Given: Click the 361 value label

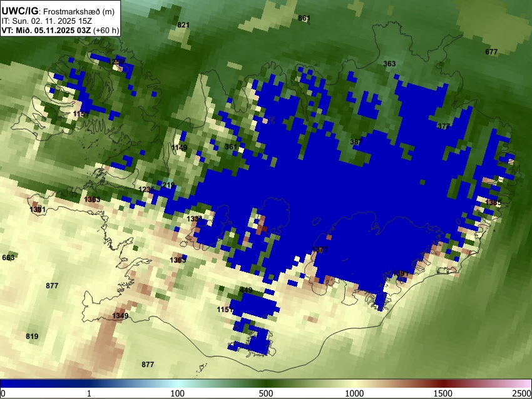Looking at the screenshot, I should 231,147.
